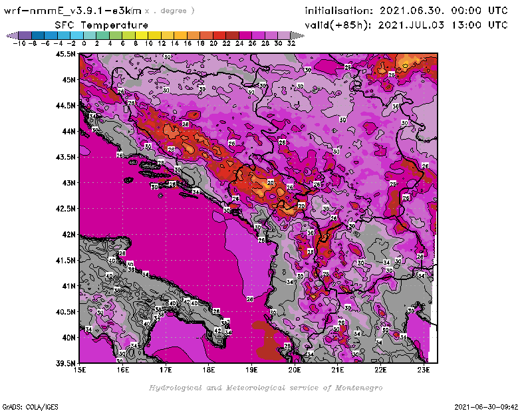Click the '39.5N' latitude label
This screenshot has width=532, height=411.
point(66,363)
